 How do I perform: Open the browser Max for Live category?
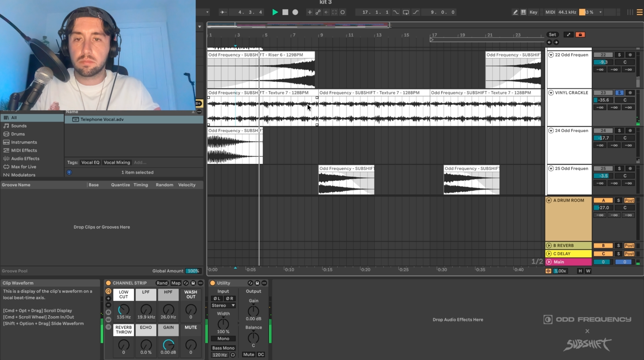(23, 166)
